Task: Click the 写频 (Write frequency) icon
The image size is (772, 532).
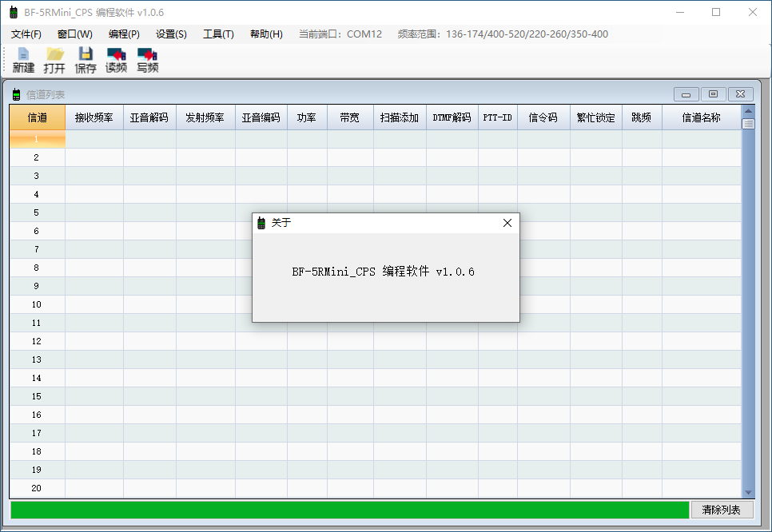Action: (147, 54)
